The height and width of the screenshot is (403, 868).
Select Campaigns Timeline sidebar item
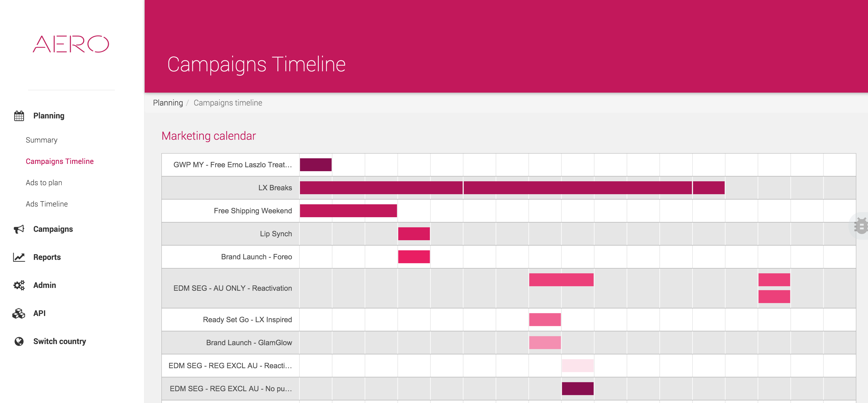click(60, 161)
